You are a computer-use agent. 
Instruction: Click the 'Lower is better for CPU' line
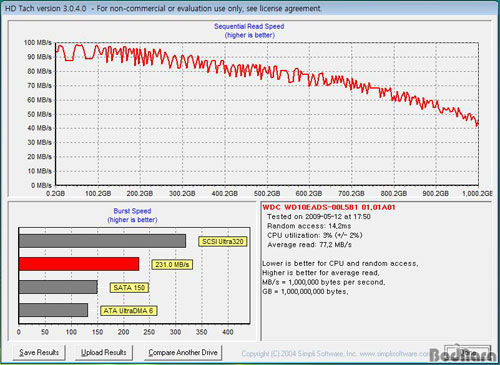pyautogui.click(x=340, y=263)
